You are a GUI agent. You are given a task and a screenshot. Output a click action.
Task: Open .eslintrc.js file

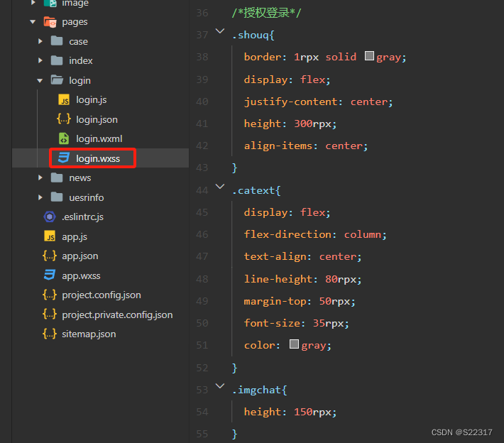pyautogui.click(x=82, y=217)
